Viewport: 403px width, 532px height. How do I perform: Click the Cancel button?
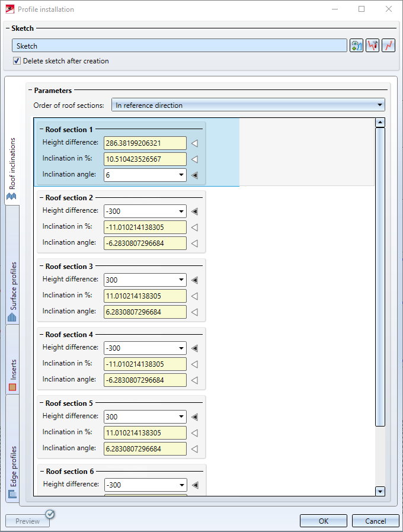click(x=376, y=521)
